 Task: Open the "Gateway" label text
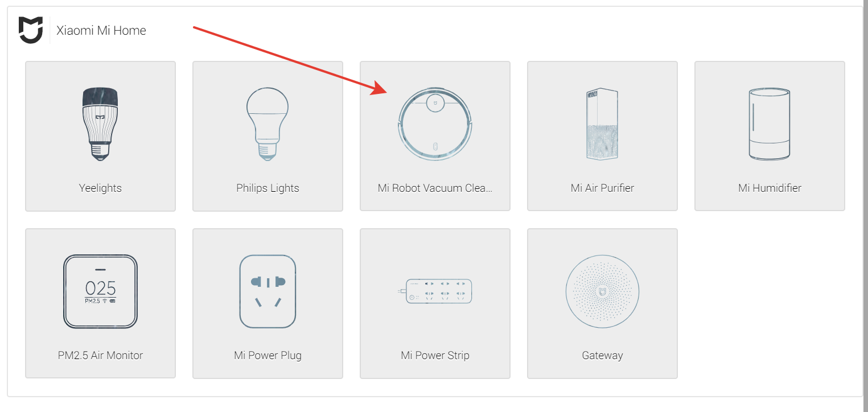[x=602, y=355]
